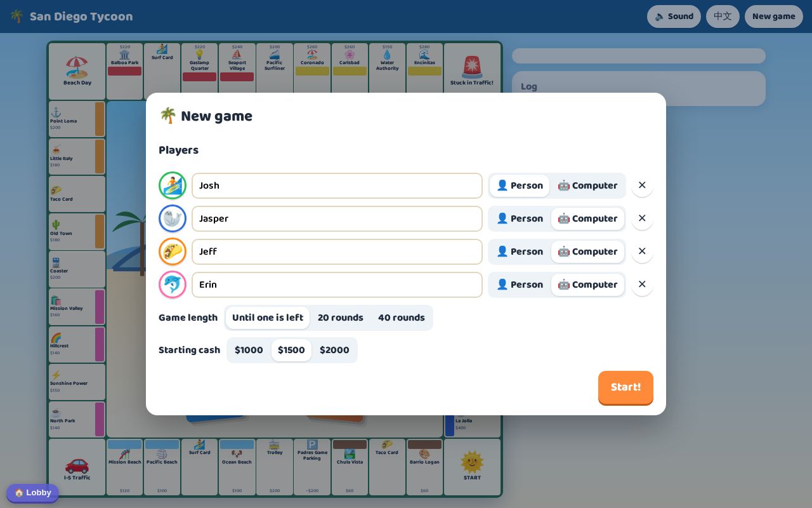Viewport: 812px width, 508px height.
Task: Set Jeff to Person
Action: pyautogui.click(x=520, y=251)
